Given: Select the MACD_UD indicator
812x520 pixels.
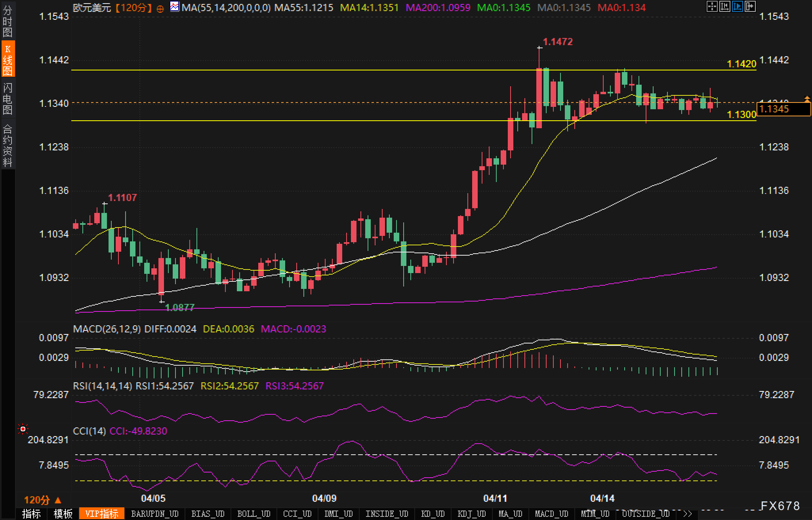Looking at the screenshot, I should (551, 514).
